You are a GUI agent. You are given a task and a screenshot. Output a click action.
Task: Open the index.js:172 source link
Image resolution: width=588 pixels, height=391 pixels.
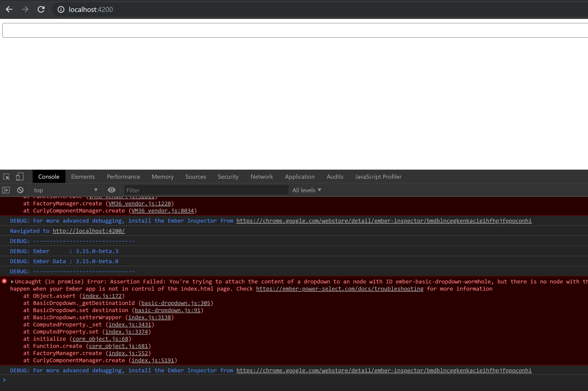[102, 296]
